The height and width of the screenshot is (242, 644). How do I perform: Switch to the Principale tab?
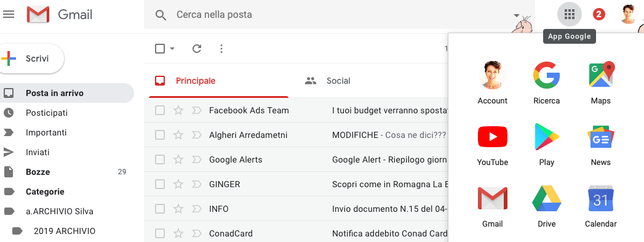tap(218, 81)
